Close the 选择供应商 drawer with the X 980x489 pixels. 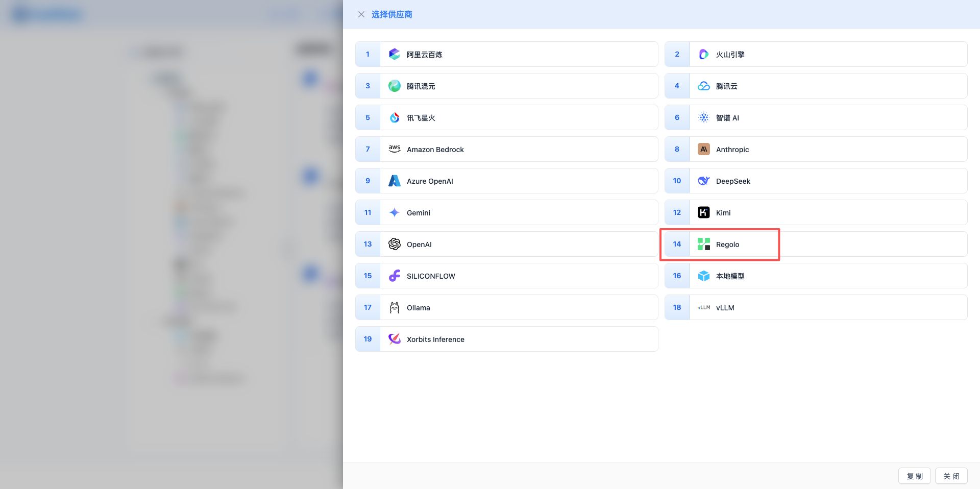[x=361, y=14]
